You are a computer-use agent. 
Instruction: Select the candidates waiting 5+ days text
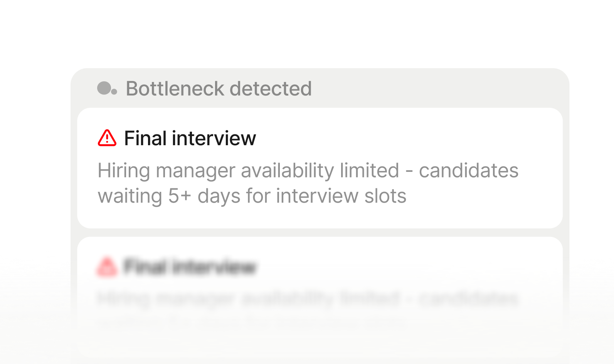pos(252,196)
